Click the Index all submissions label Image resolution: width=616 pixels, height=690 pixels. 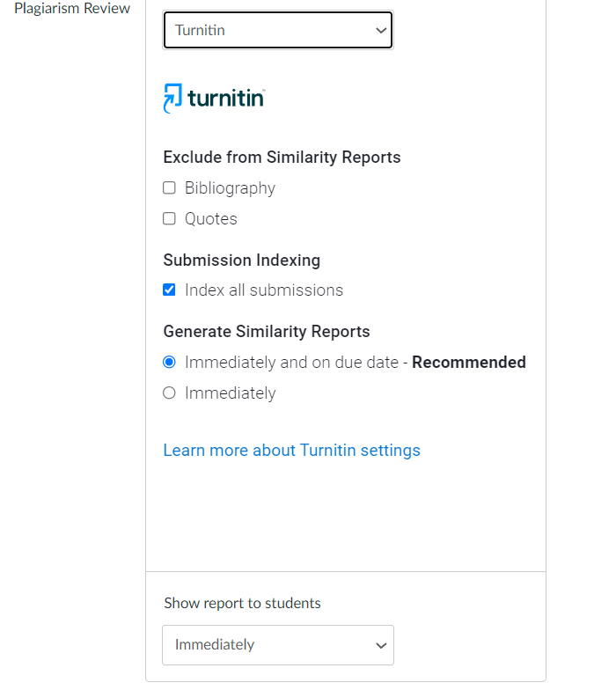(264, 290)
